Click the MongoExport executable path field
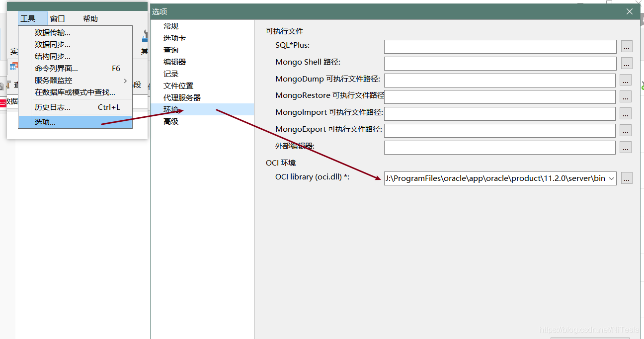 click(x=499, y=131)
